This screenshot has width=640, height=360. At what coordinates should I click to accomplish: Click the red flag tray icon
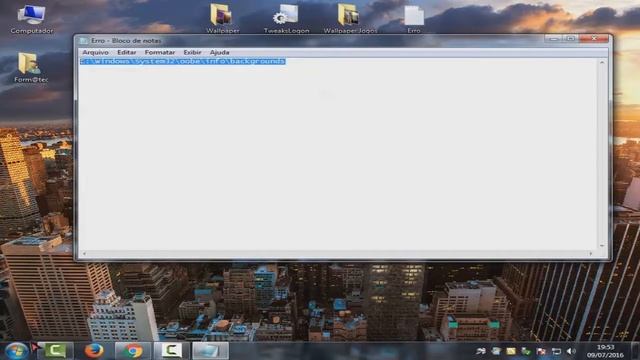point(541,351)
